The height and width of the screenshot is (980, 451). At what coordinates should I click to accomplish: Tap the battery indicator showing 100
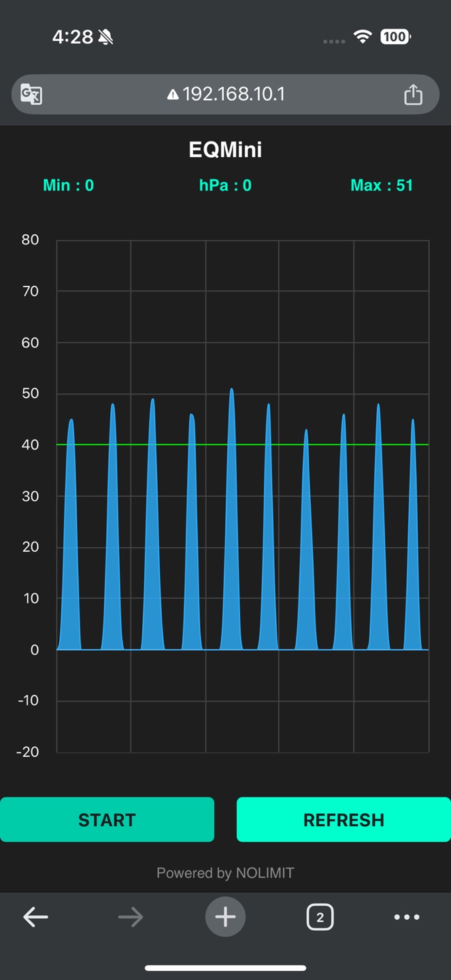[395, 37]
